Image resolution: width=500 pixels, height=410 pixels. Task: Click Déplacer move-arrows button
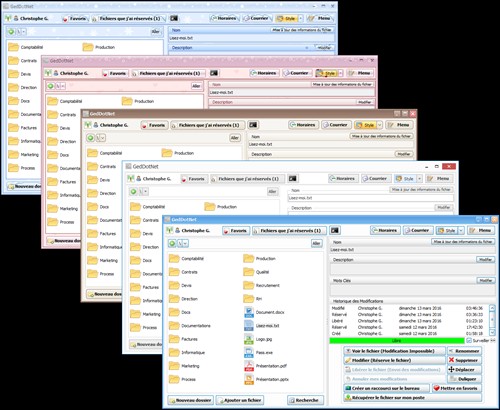(x=464, y=370)
